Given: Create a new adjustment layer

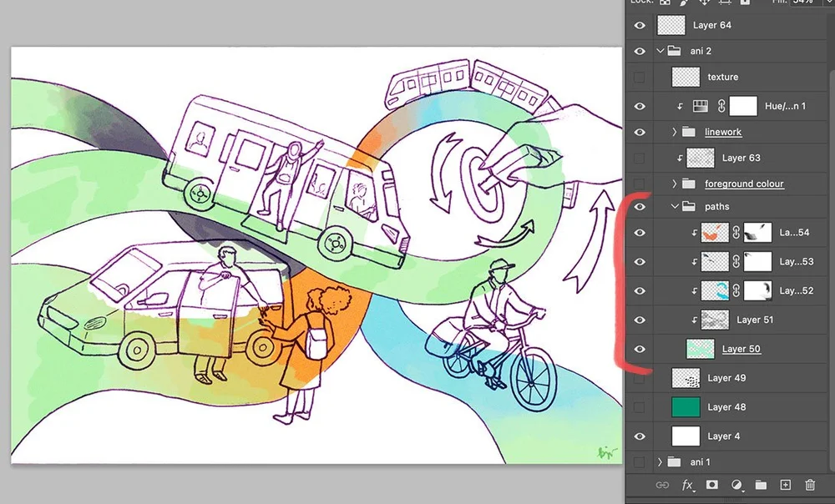Looking at the screenshot, I should (x=736, y=485).
